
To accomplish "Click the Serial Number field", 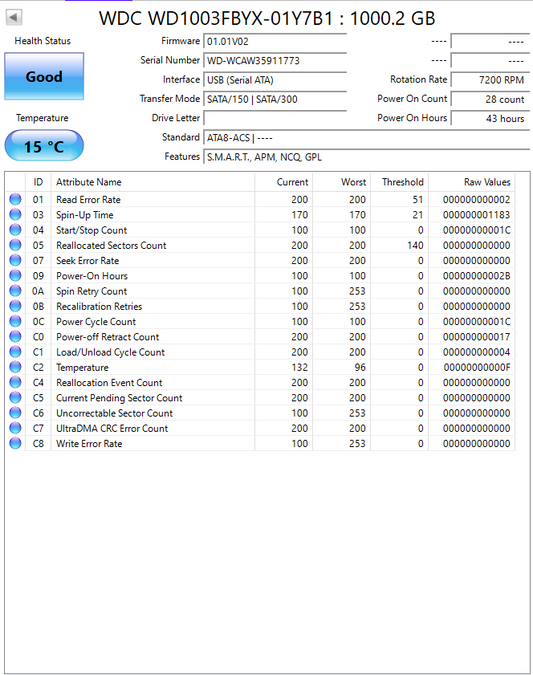I will click(275, 60).
